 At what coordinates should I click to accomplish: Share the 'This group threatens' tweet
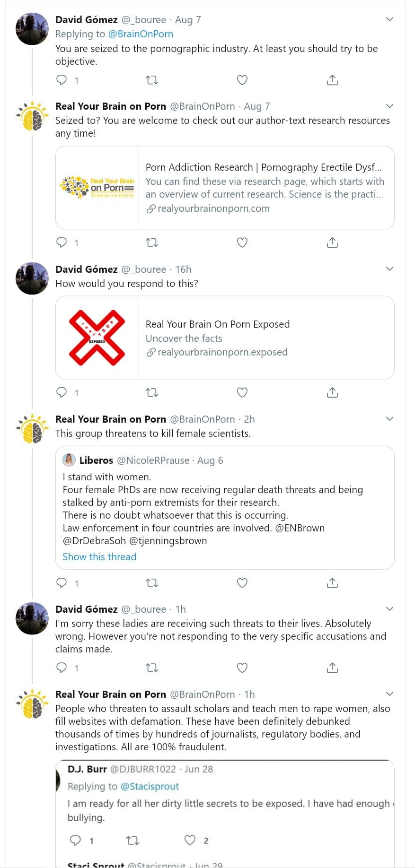click(x=332, y=583)
